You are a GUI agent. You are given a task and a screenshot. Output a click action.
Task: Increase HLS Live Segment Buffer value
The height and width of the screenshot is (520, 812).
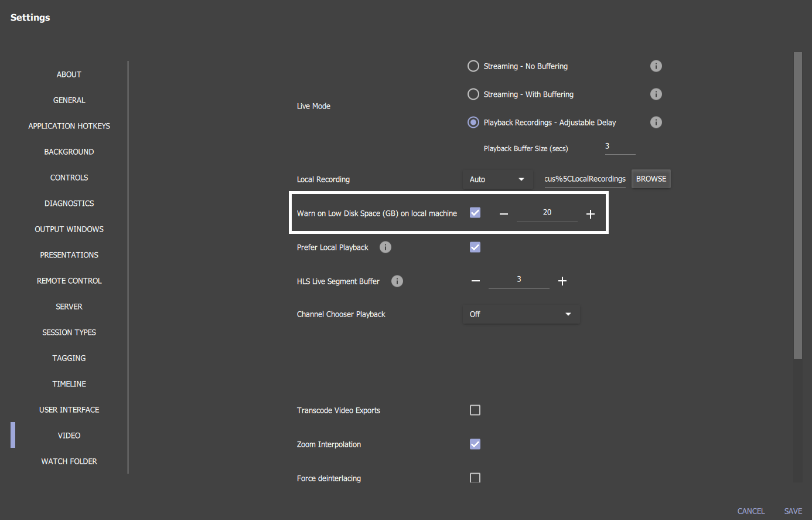[x=562, y=281]
